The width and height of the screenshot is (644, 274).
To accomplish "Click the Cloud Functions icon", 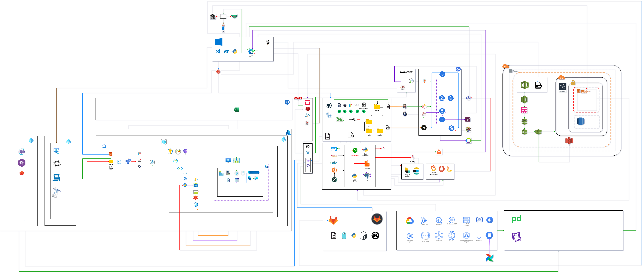I will point(425,235).
